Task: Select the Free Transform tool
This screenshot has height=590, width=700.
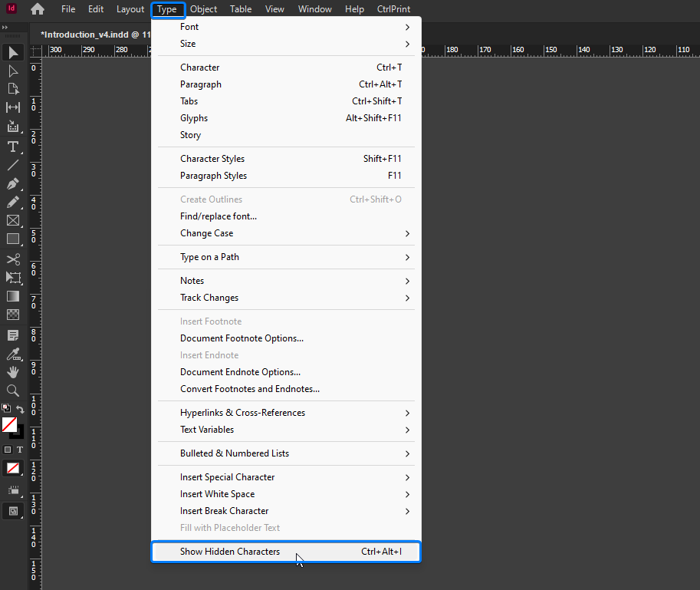Action: click(13, 278)
